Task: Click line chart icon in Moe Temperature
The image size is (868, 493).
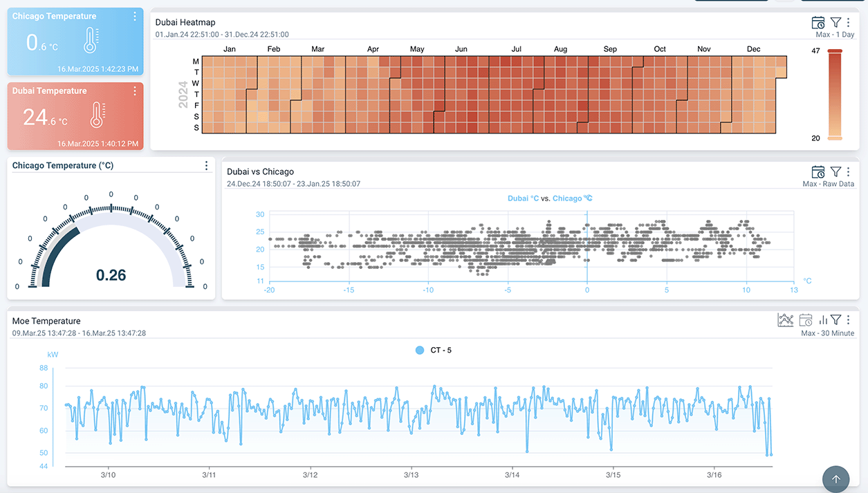Action: (786, 319)
